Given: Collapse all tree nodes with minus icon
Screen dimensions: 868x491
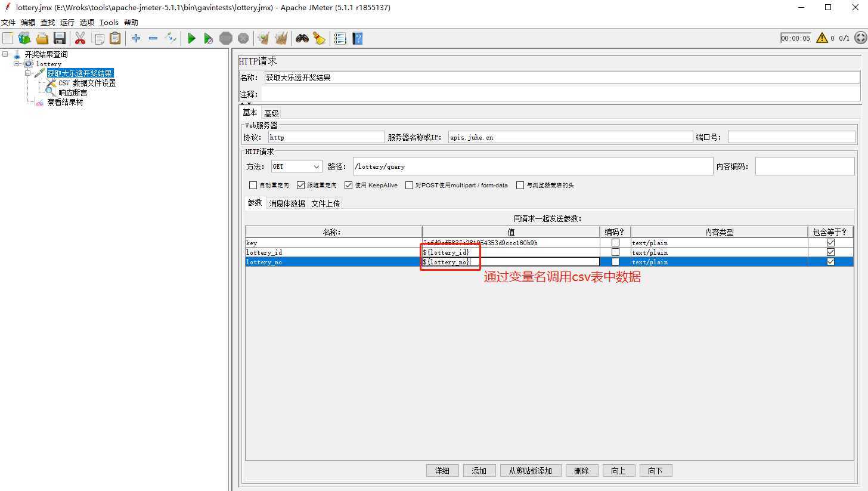Looking at the screenshot, I should click(x=153, y=38).
